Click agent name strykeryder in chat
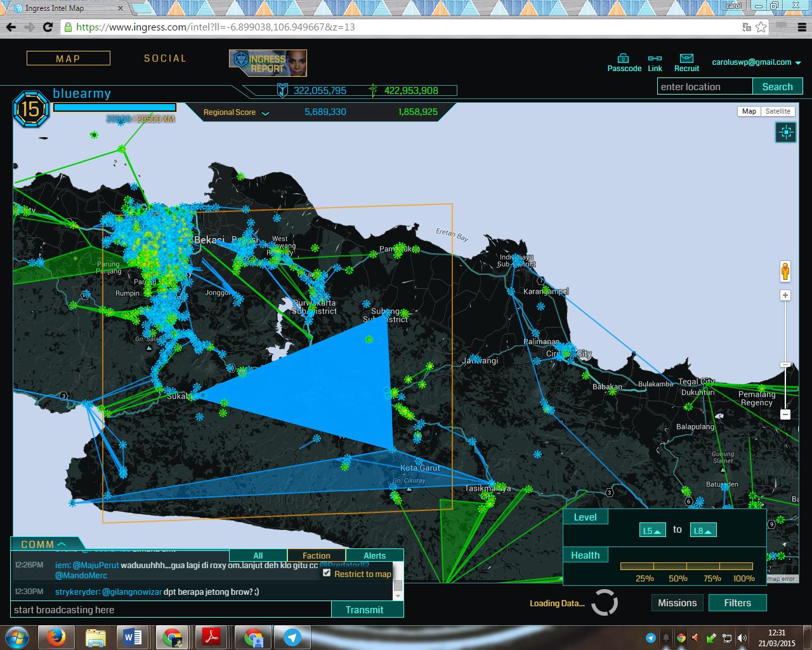The width and height of the screenshot is (812, 650). pos(76,592)
